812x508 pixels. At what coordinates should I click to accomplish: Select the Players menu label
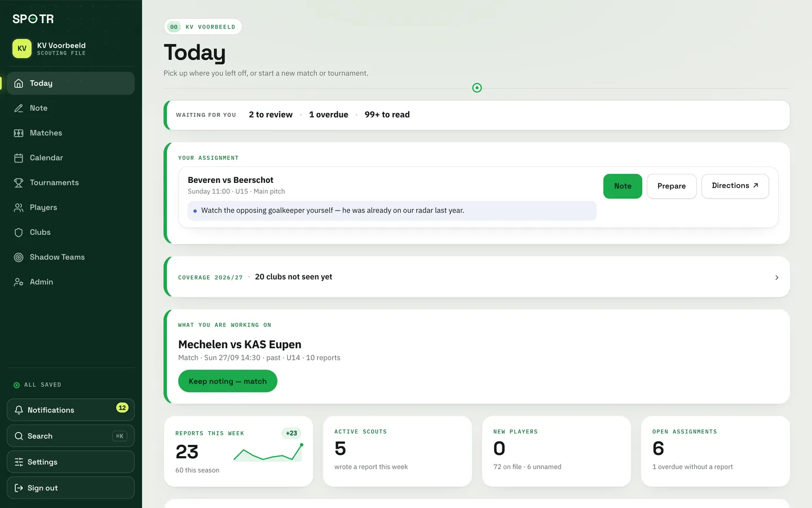tap(43, 208)
